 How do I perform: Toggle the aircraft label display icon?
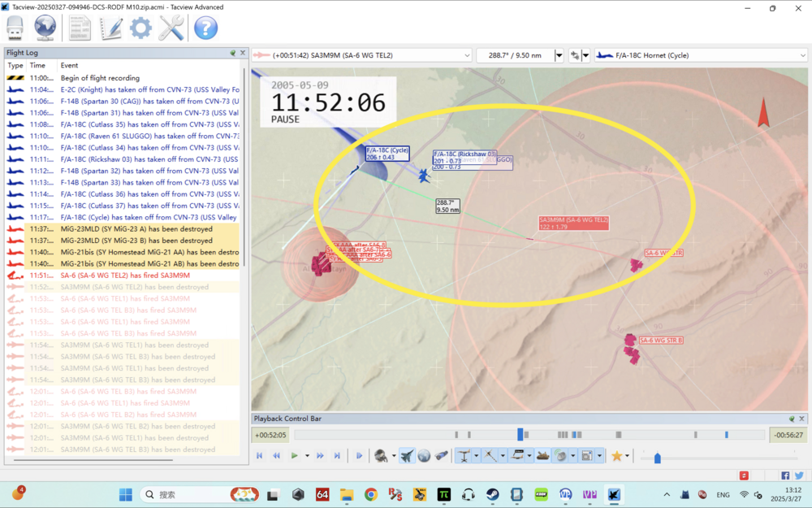coord(517,456)
